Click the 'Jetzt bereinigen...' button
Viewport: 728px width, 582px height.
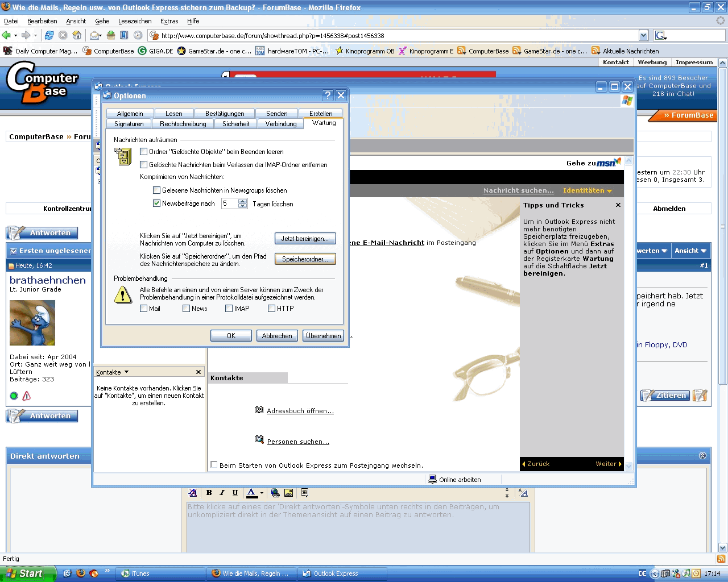click(305, 239)
